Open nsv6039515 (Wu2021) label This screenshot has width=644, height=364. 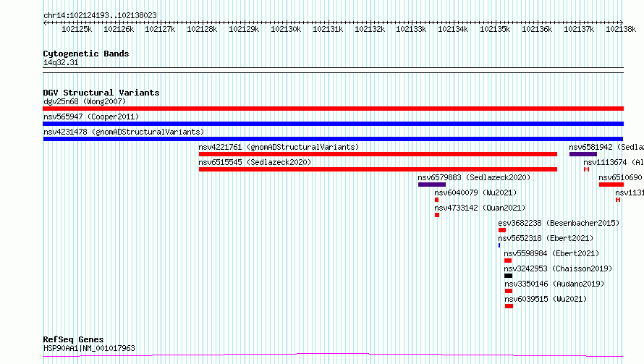[546, 299]
